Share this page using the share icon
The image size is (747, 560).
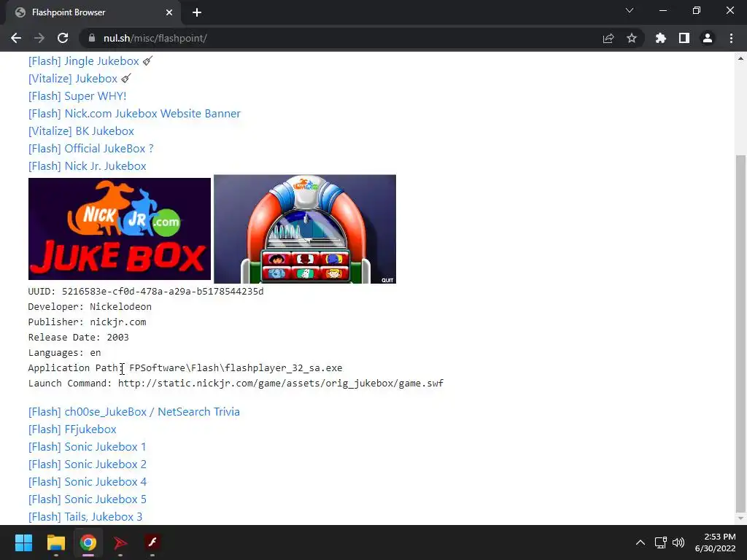[608, 38]
